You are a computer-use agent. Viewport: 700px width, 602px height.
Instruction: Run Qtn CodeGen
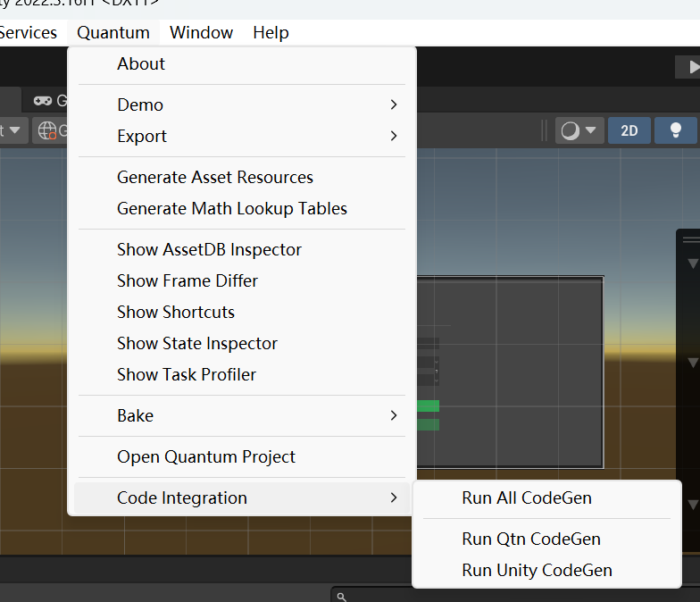point(546,539)
